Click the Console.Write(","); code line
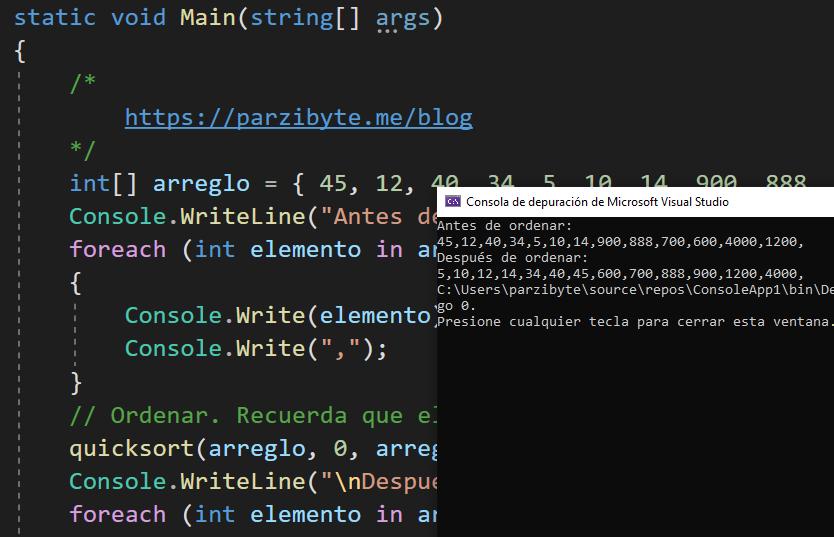The height and width of the screenshot is (537, 834). (256, 349)
